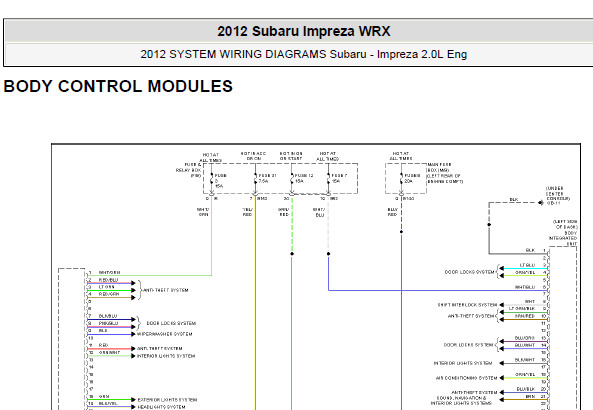Click the 'MAIN FUSE BOX (M/B)' label

click(x=445, y=173)
